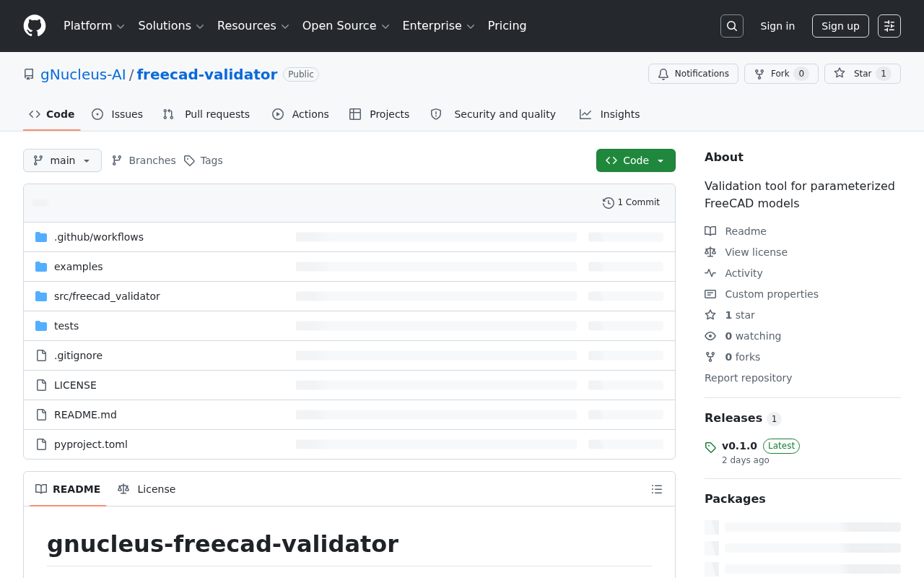
Task: Select the License tab in file viewer
Action: coord(147,489)
